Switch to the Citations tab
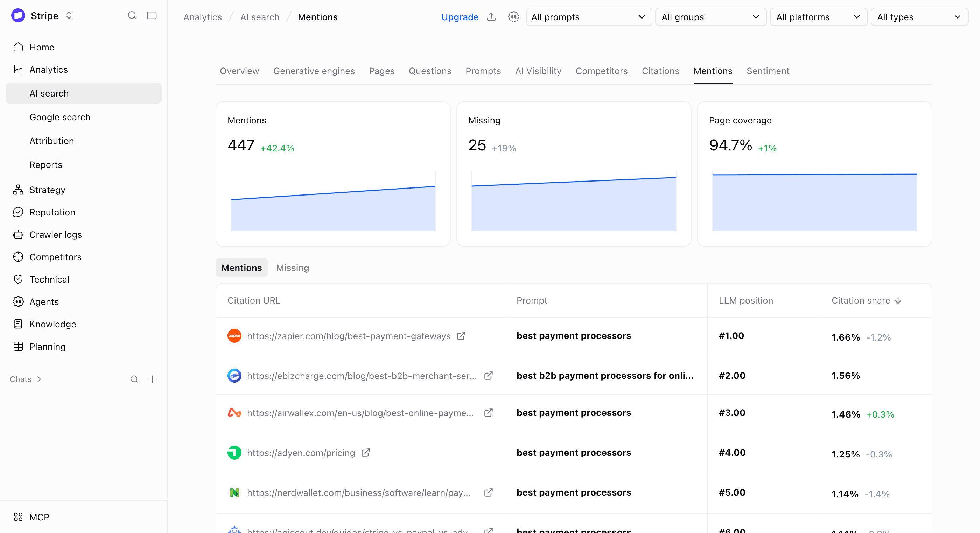The image size is (980, 533). [x=660, y=71]
